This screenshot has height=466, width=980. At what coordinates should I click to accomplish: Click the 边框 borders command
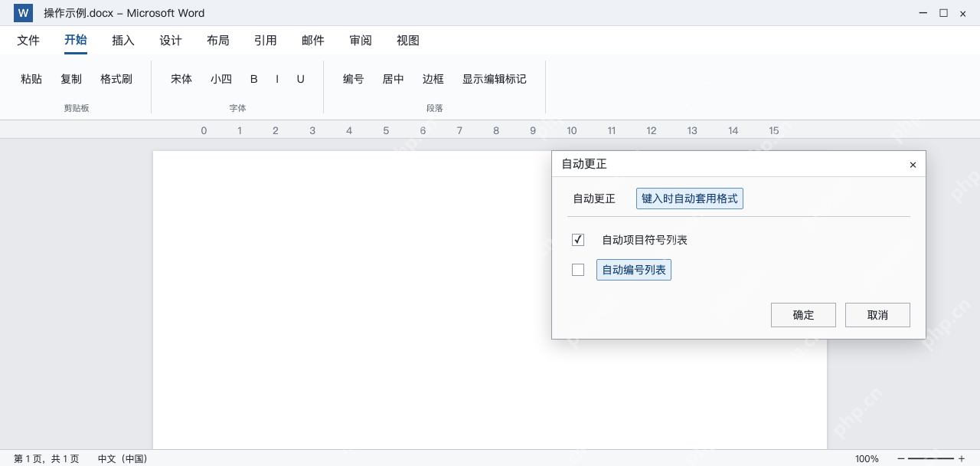point(433,79)
